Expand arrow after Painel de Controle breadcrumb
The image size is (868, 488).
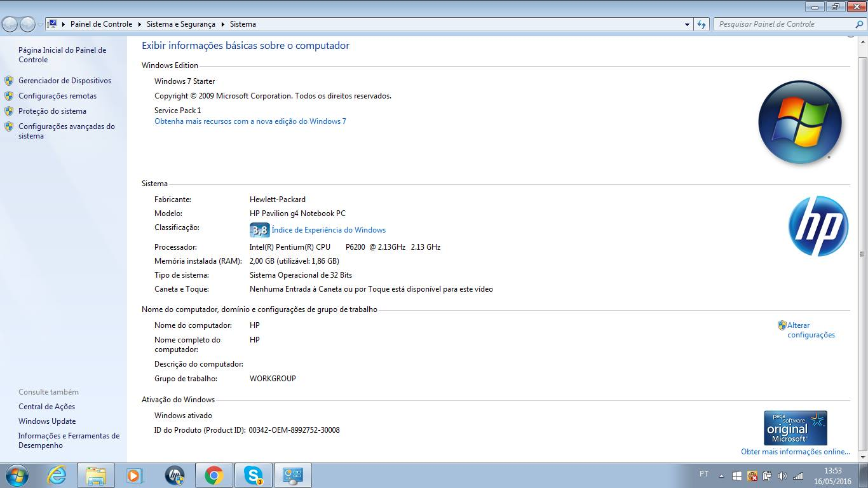139,24
